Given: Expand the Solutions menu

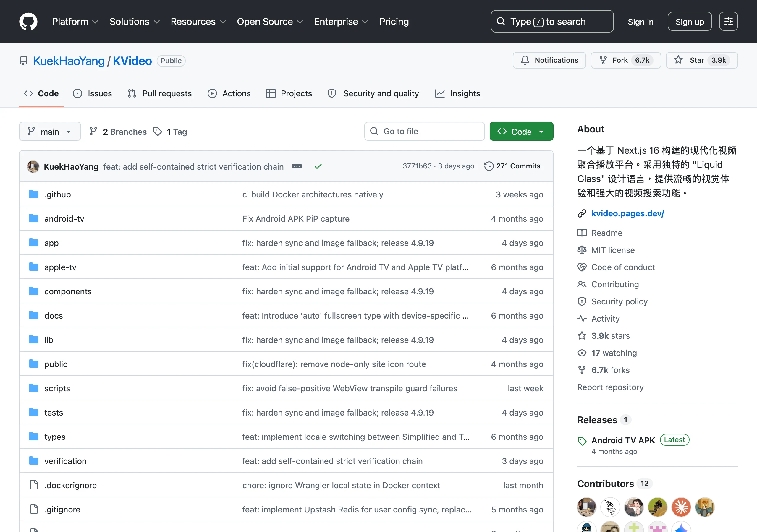Looking at the screenshot, I should (135, 21).
